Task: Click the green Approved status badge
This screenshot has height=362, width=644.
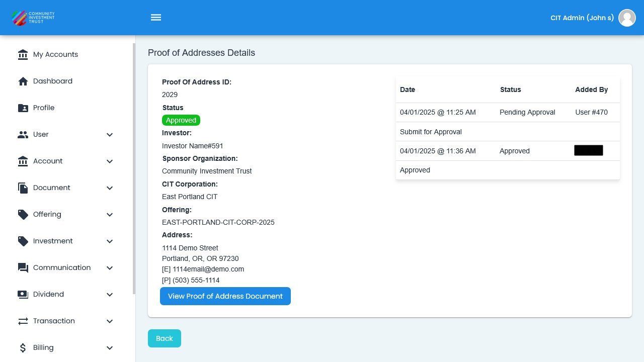Action: [x=181, y=120]
